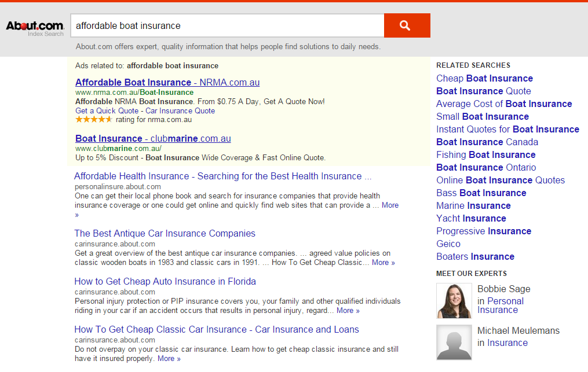Select related search 'Boat Insurance Ontario'
Viewport: 588px width, 372px height.
pyautogui.click(x=486, y=167)
